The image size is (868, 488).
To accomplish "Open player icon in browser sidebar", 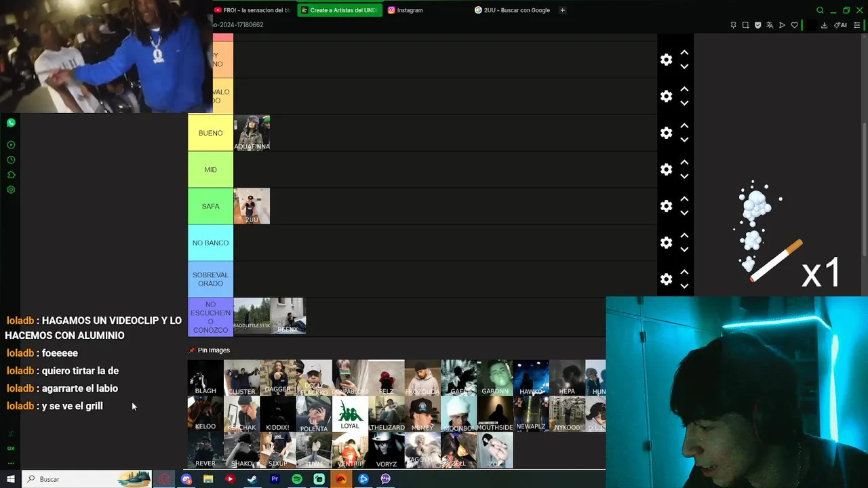I will click(11, 145).
